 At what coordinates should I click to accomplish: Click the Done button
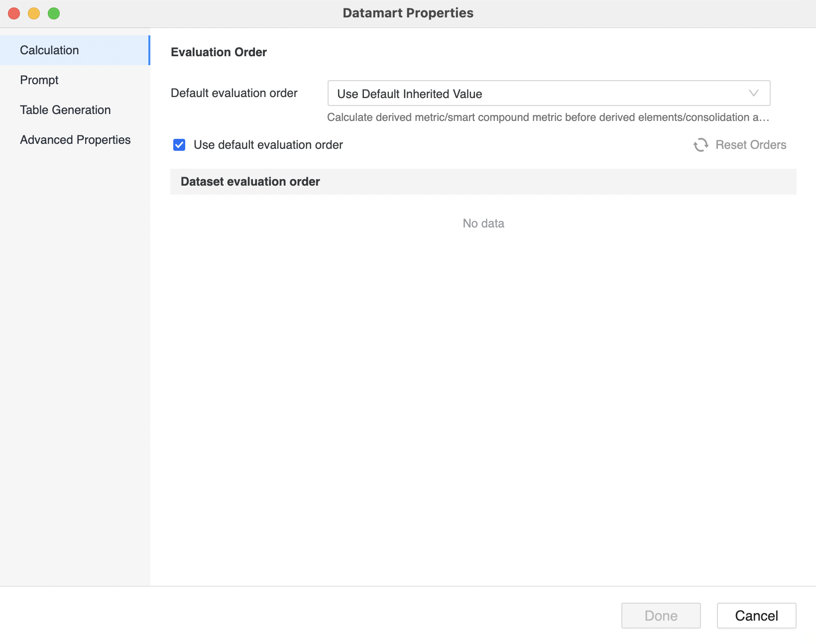coord(661,616)
